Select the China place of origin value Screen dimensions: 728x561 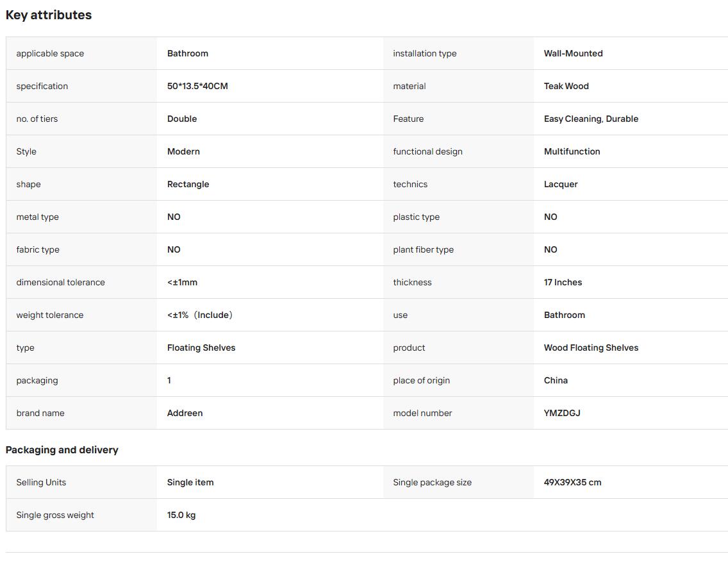(555, 380)
